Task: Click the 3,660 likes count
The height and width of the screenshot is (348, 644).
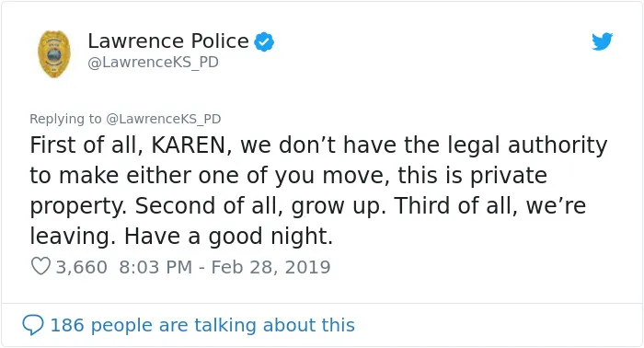Action: (x=81, y=267)
